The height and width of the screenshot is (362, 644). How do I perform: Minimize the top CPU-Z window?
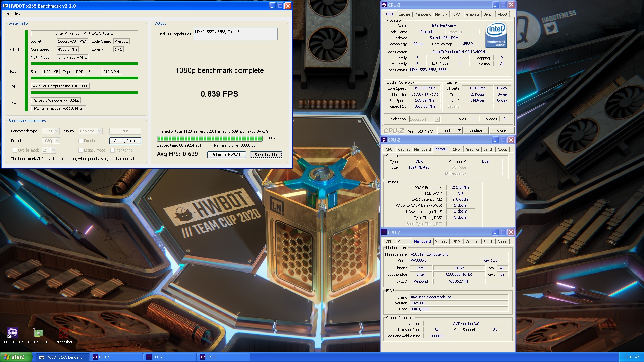point(496,5)
